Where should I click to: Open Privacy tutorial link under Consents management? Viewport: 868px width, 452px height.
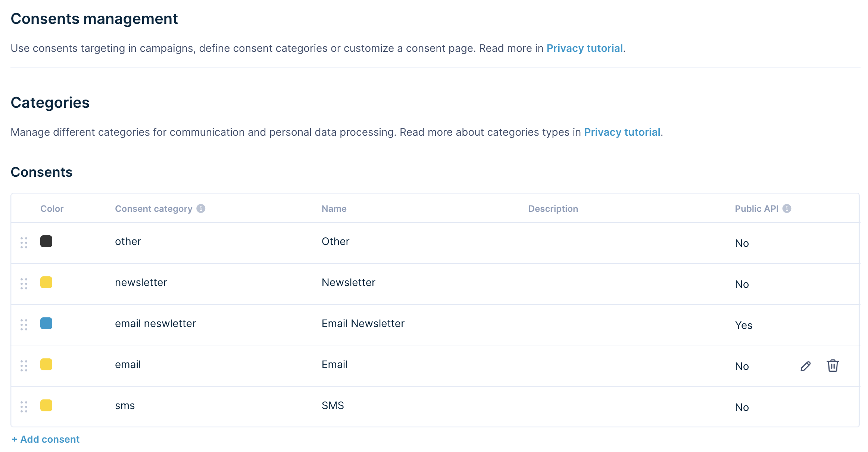(x=584, y=48)
